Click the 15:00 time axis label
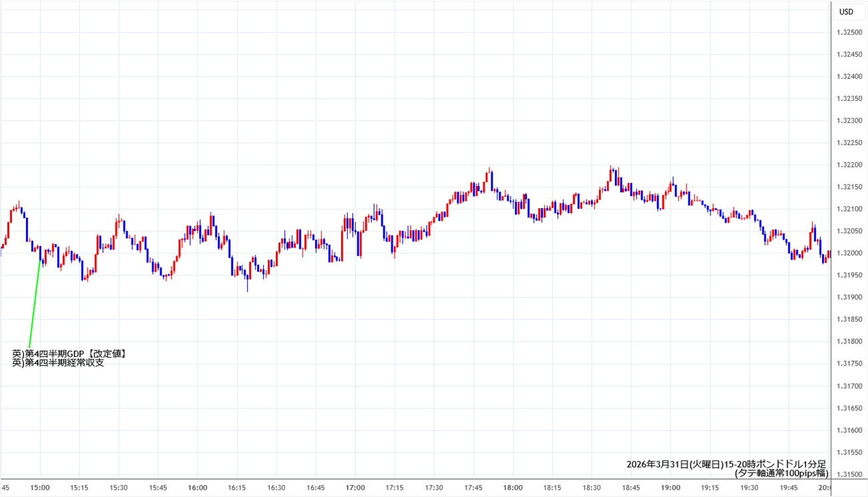Viewport: 868px width, 497px height. [x=40, y=488]
